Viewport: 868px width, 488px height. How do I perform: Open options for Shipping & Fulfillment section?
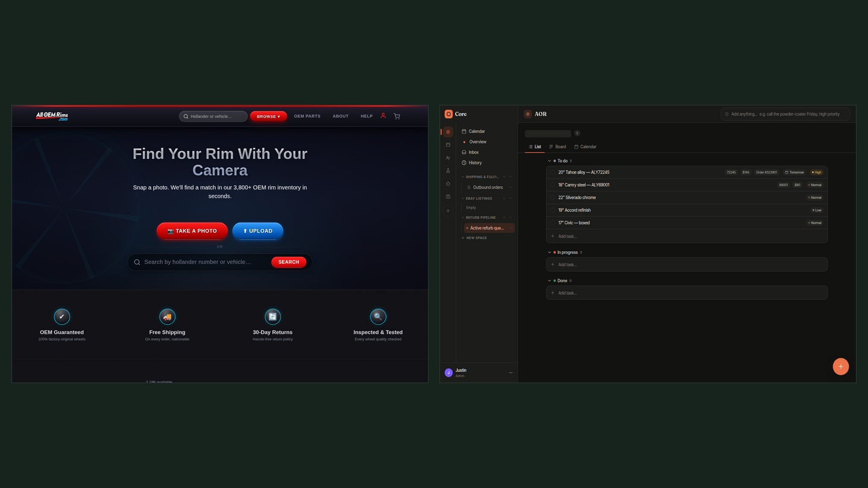(x=511, y=177)
